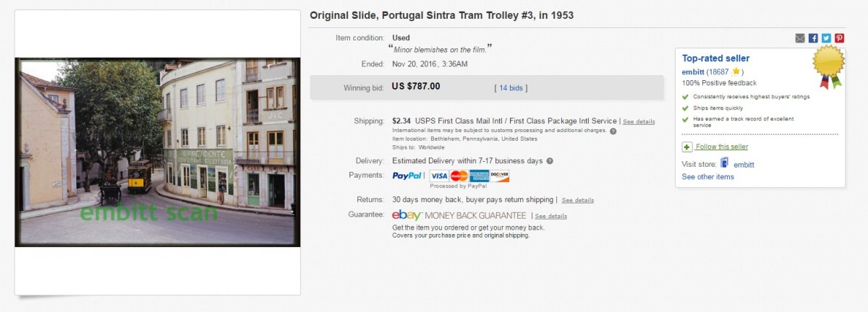Open seller profile embitt
The height and width of the screenshot is (312, 868).
[x=693, y=71]
